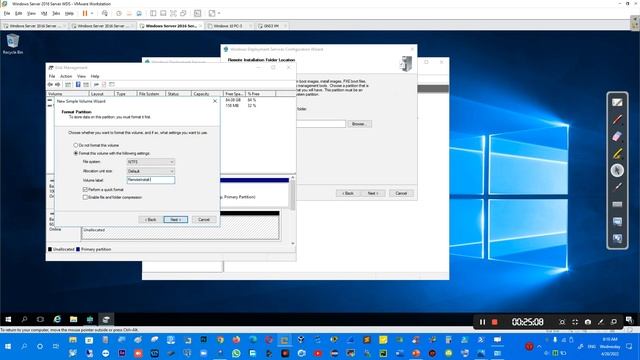Image resolution: width=640 pixels, height=360 pixels.
Task: Select the yellow highlighter annotation tool
Action: point(617,153)
